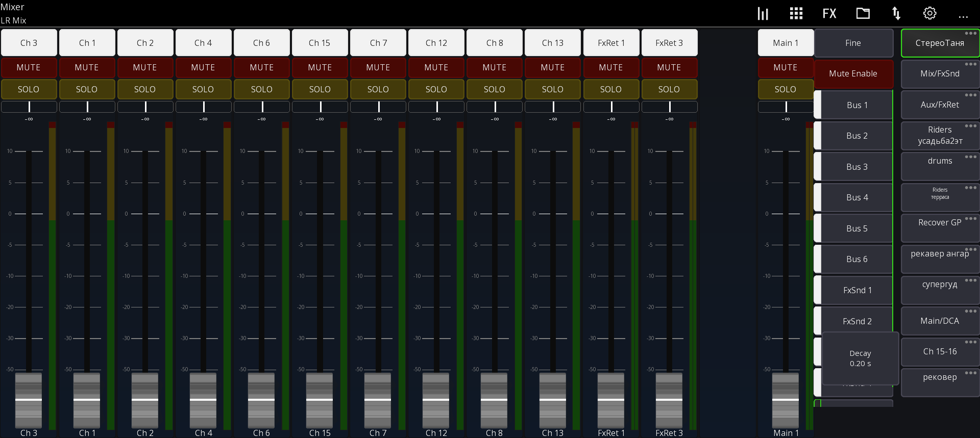This screenshot has height=438, width=980.
Task: Open settings gear icon
Action: 930,13
